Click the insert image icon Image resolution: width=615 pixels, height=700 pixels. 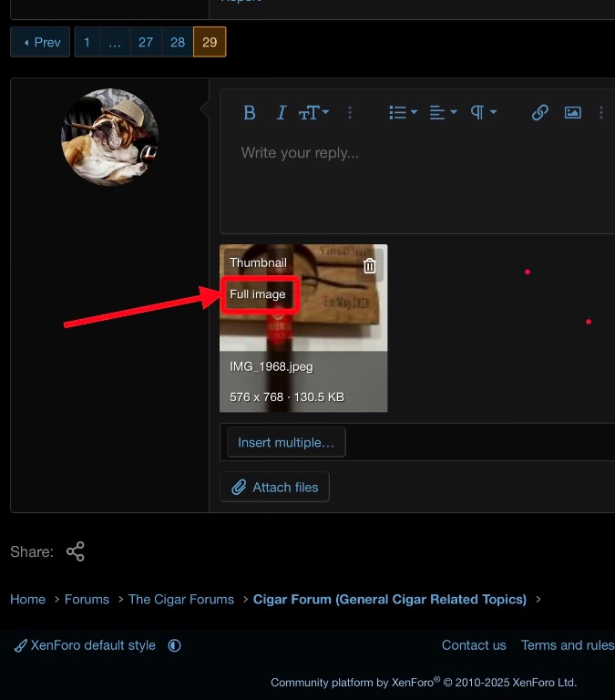click(572, 113)
